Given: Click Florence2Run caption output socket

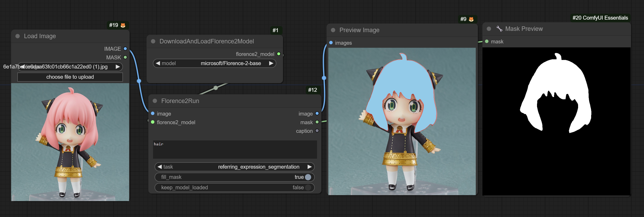Looking at the screenshot, I should click(317, 131).
